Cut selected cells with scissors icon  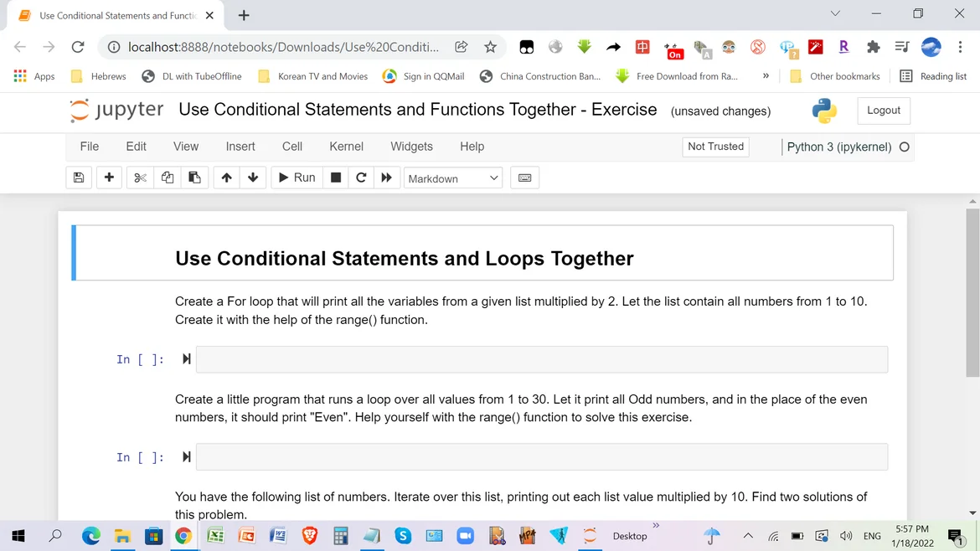coord(140,178)
